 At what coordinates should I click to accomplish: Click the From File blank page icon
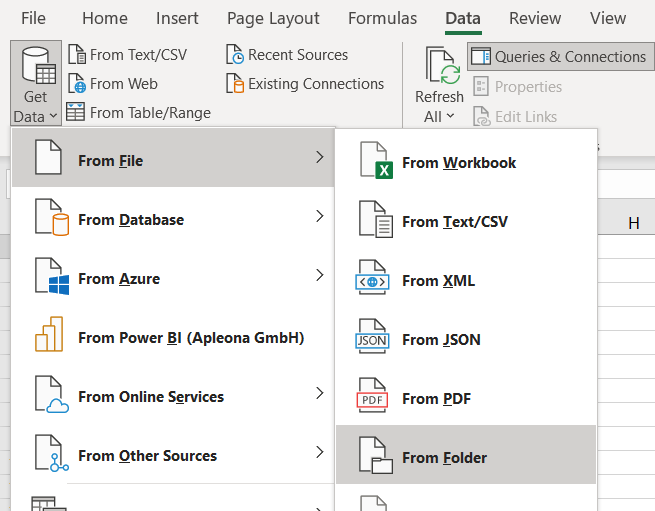click(48, 157)
